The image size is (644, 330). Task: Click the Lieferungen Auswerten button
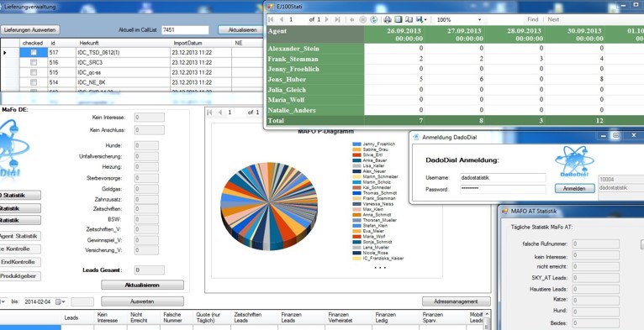pos(30,30)
